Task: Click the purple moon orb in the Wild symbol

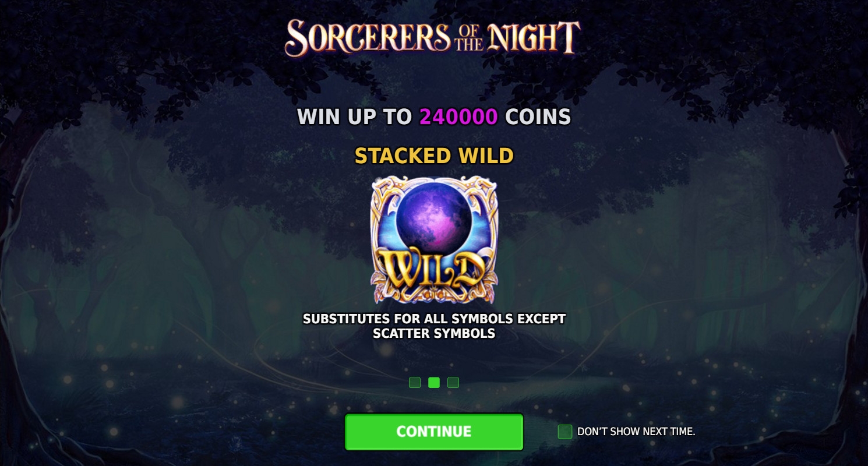Action: [x=434, y=210]
